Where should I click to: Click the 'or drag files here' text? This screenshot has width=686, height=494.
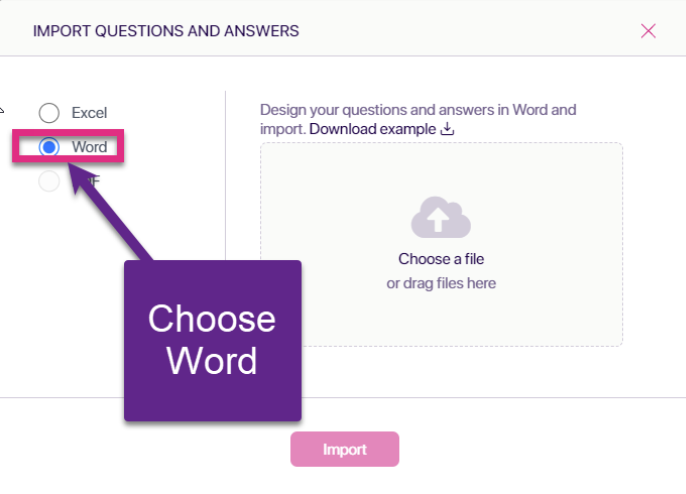point(441,284)
